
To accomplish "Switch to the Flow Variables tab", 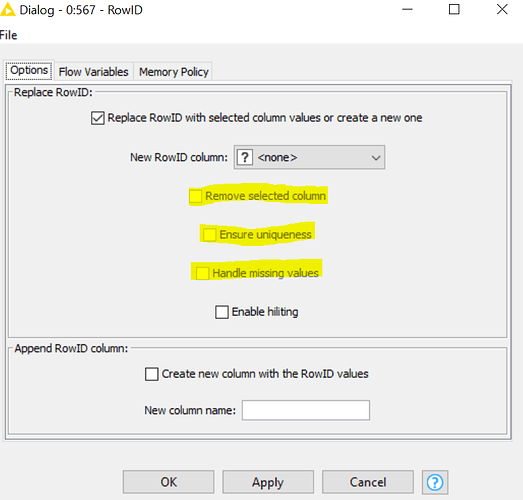I will pos(93,72).
